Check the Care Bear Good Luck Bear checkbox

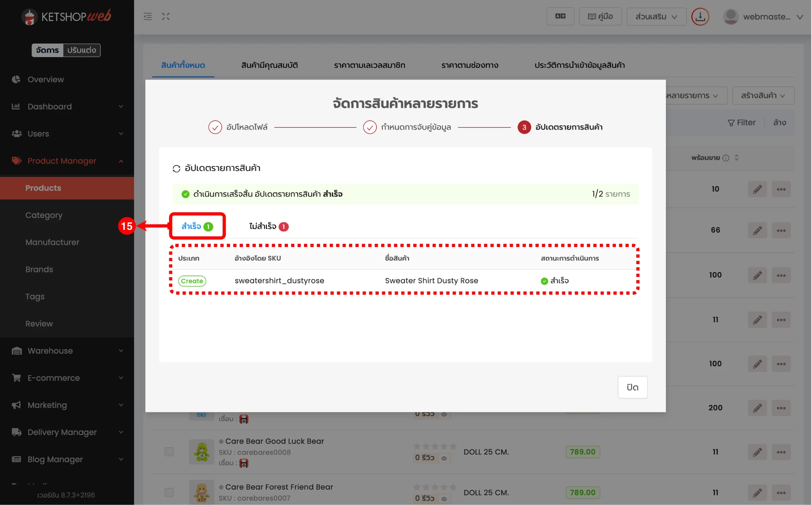[169, 452]
